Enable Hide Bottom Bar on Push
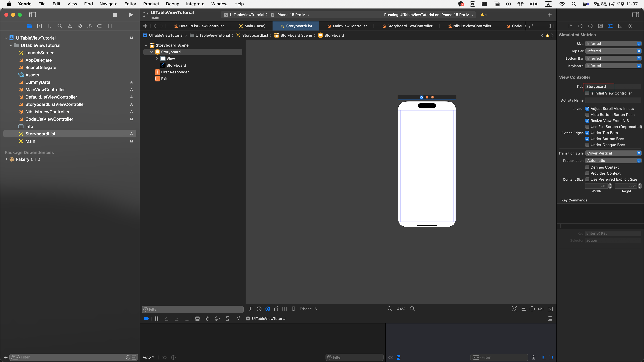Screen dimensions: 644x362 [x=587, y=115]
